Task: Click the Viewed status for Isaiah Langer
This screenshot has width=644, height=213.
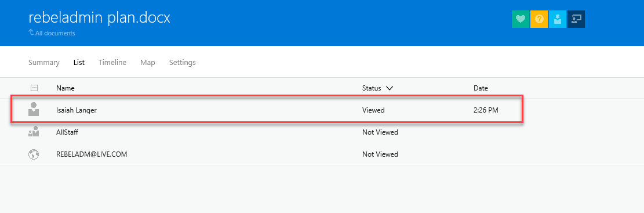Action: point(373,110)
